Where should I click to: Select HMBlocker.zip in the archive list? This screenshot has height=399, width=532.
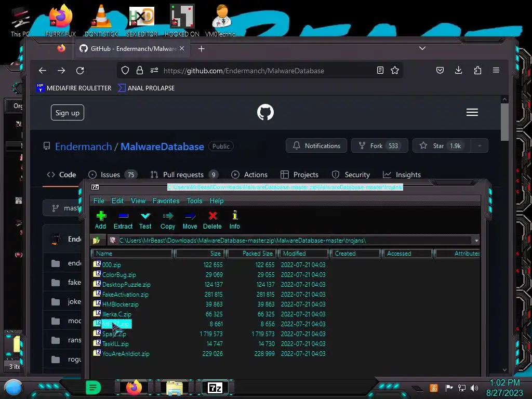[x=120, y=304]
